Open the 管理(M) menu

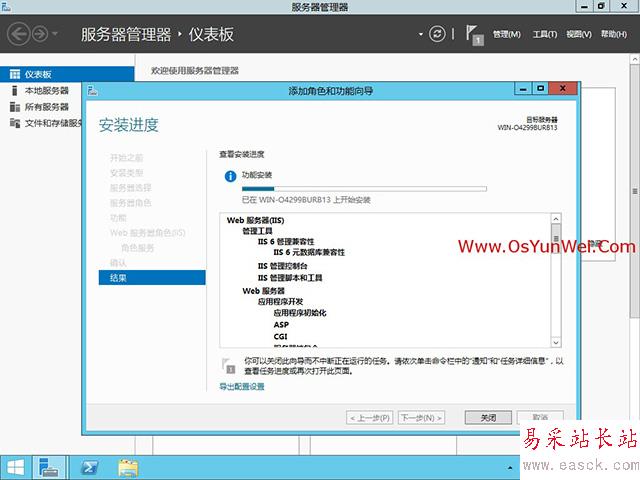507,34
